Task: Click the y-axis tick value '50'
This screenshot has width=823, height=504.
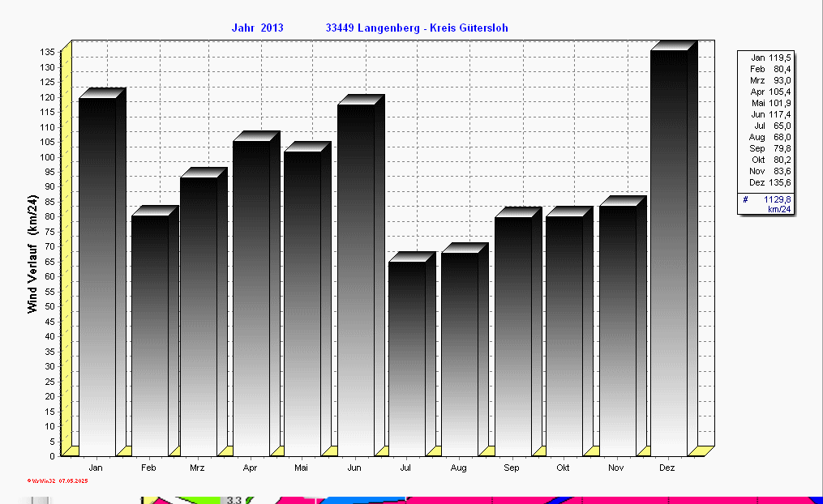Action: tap(49, 306)
